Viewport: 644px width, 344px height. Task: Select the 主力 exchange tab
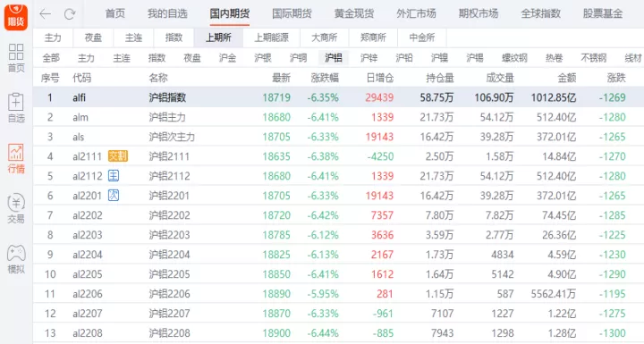(x=53, y=38)
